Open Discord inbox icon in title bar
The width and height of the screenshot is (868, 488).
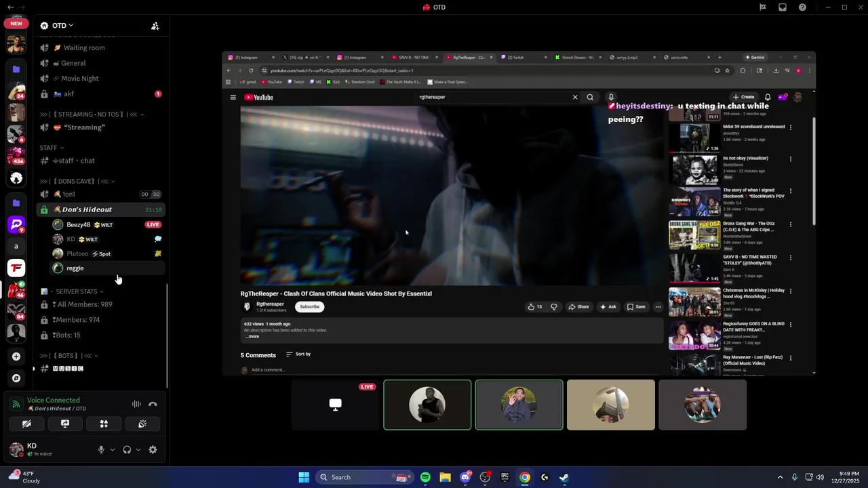783,7
